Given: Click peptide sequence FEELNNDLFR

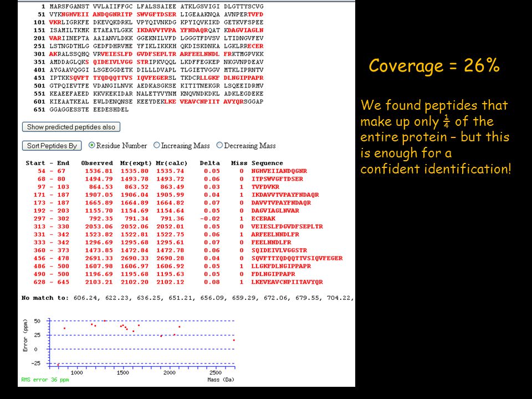Looking at the screenshot, I should [271, 242].
